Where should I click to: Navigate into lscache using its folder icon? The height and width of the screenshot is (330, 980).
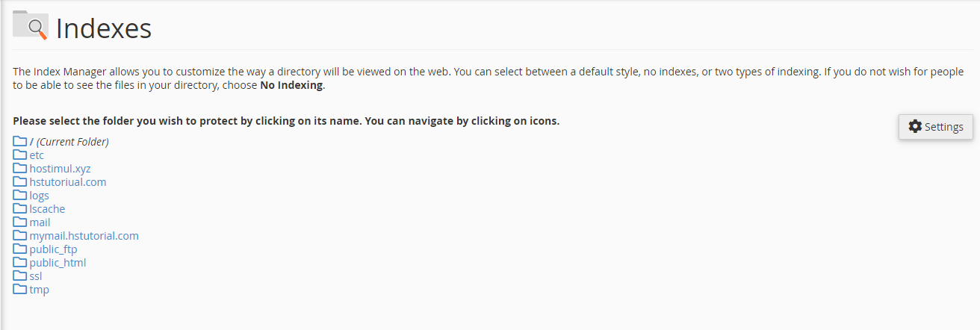point(20,209)
